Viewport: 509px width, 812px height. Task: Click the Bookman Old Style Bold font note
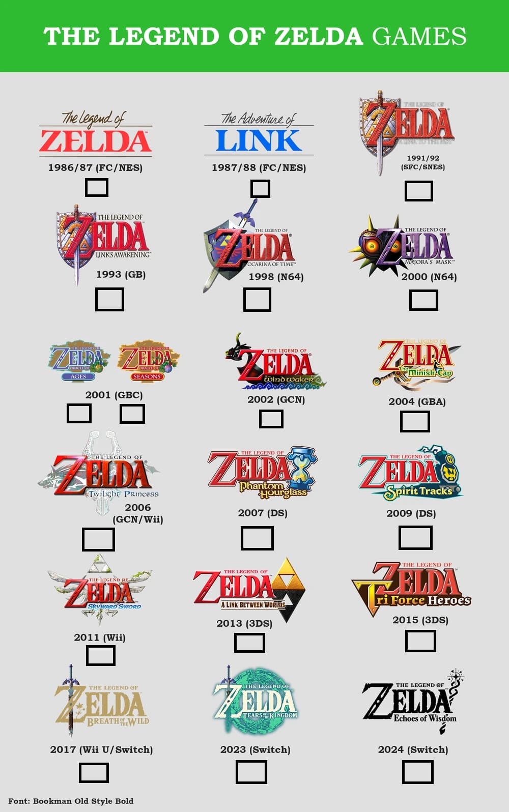coord(71,801)
